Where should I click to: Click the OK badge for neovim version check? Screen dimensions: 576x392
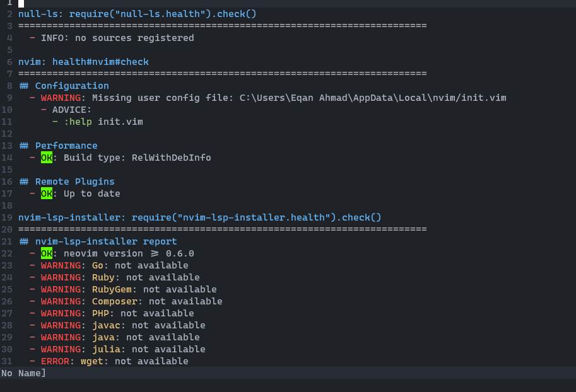[45, 253]
